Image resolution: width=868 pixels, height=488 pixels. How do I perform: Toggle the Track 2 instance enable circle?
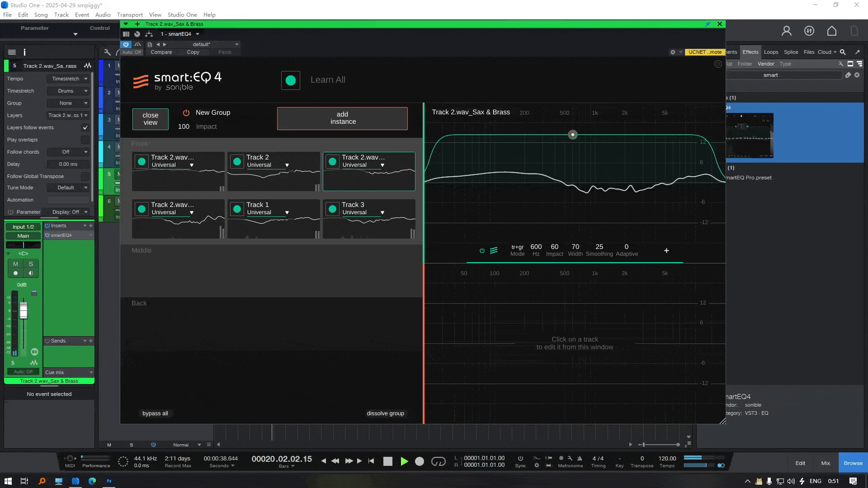click(x=237, y=162)
